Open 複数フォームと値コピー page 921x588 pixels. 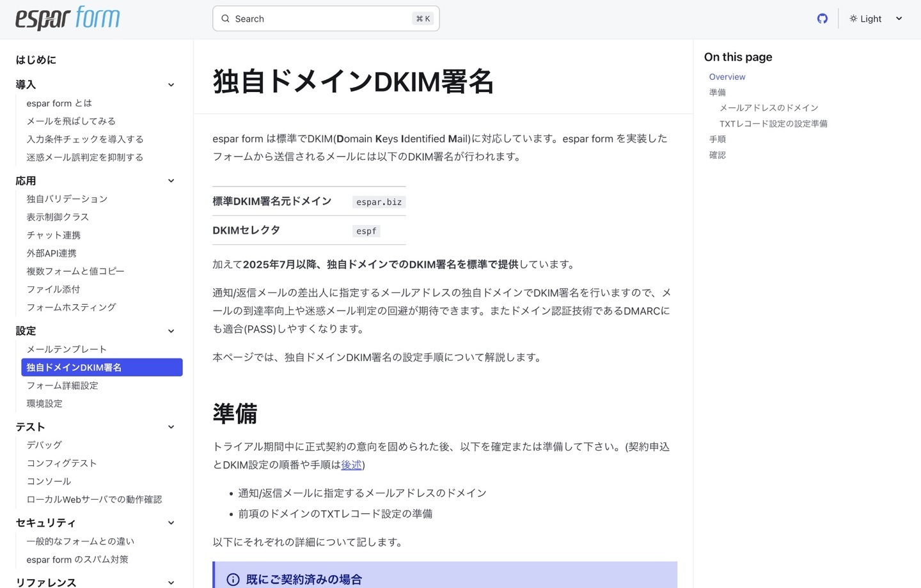click(75, 271)
